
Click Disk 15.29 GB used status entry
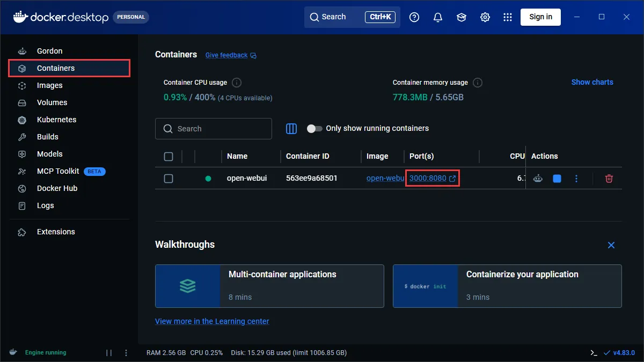(x=289, y=353)
